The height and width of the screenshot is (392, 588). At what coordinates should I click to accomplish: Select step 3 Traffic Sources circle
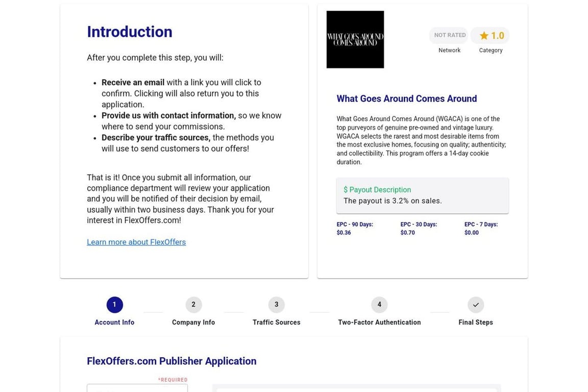pos(276,305)
